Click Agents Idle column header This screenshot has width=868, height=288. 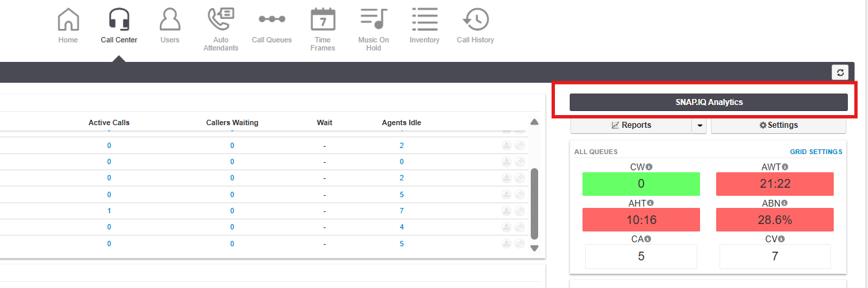click(401, 122)
